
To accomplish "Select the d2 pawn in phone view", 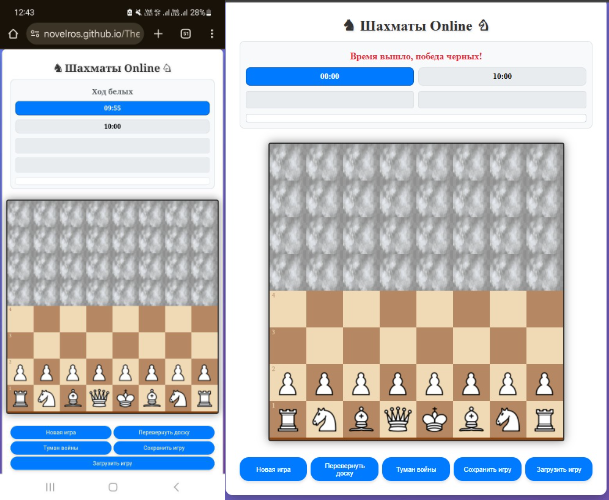I will pos(99,372).
